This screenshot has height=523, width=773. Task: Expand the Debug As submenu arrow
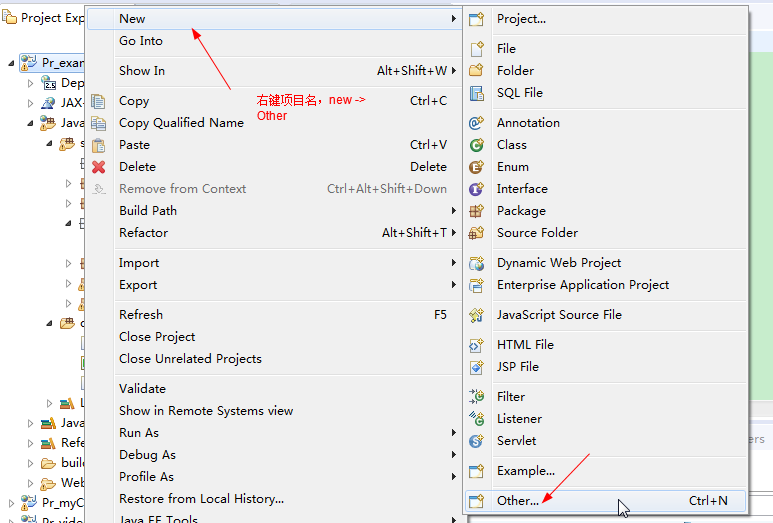point(454,454)
